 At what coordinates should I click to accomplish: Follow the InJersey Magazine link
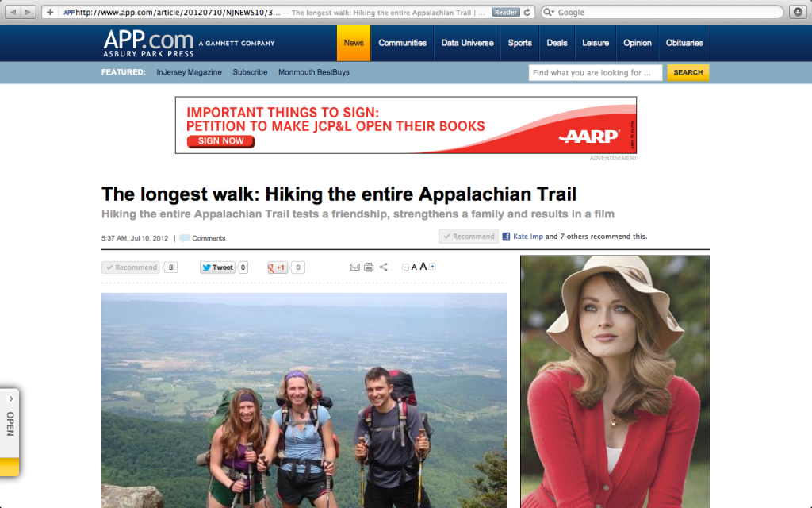pyautogui.click(x=189, y=72)
